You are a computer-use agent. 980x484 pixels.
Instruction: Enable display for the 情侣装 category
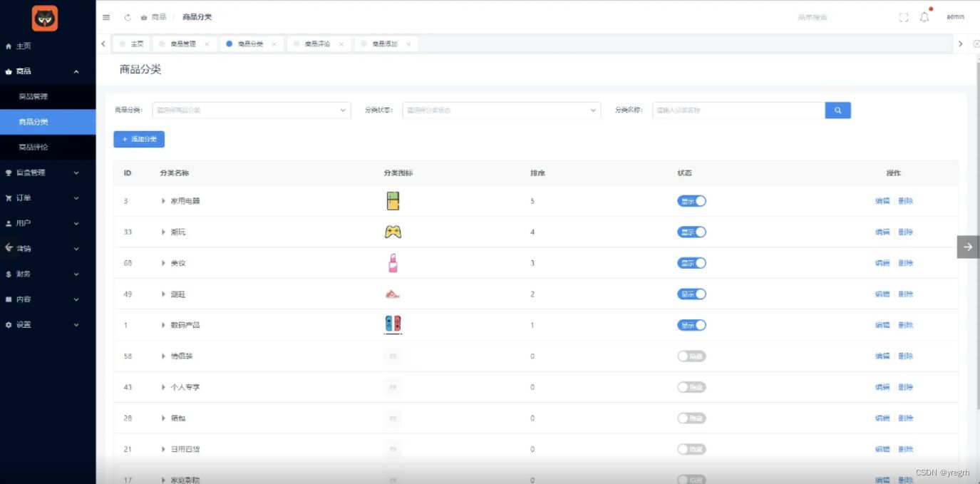click(691, 356)
